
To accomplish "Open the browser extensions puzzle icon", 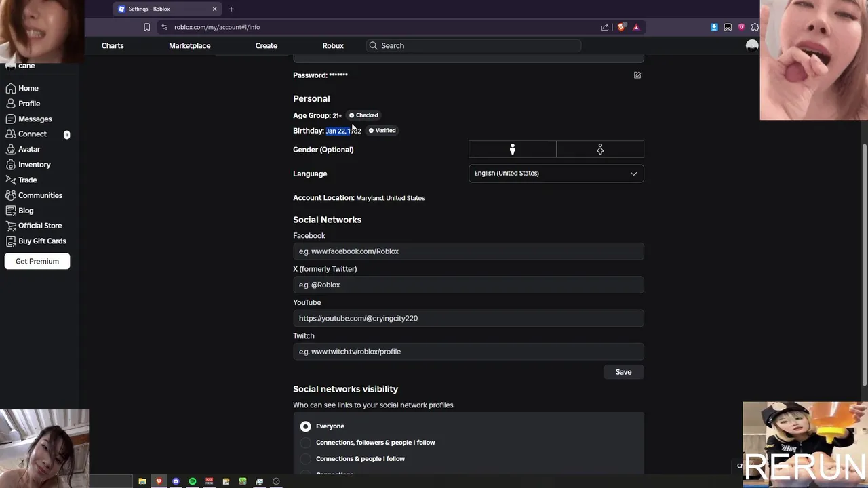I will (755, 27).
